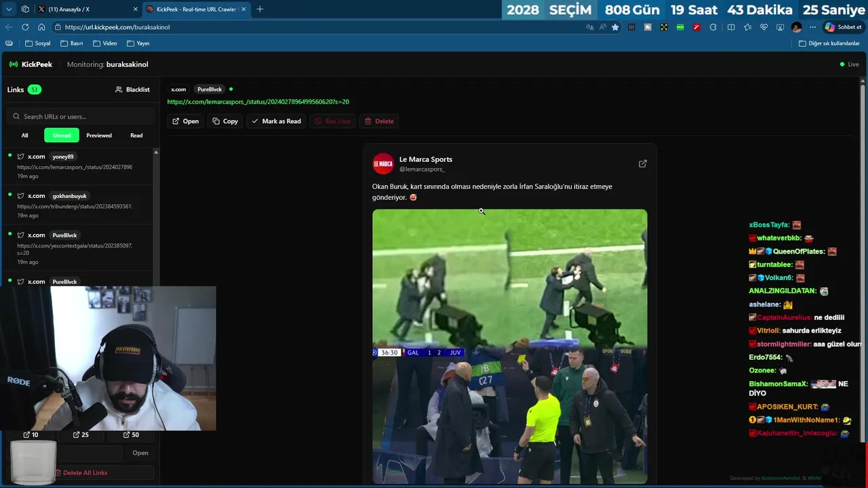Open the browser settings and more menu
Image resolution: width=868 pixels, height=488 pixels.
[812, 27]
